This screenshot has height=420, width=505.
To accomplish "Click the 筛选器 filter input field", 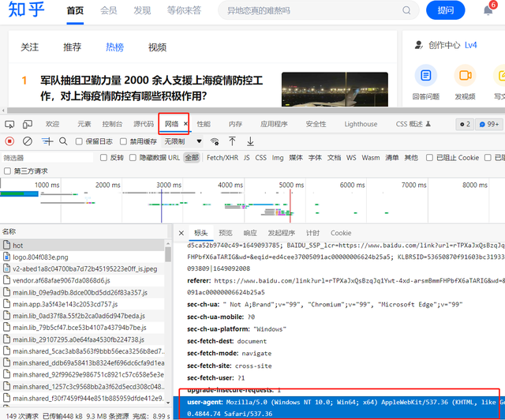I will [47, 158].
